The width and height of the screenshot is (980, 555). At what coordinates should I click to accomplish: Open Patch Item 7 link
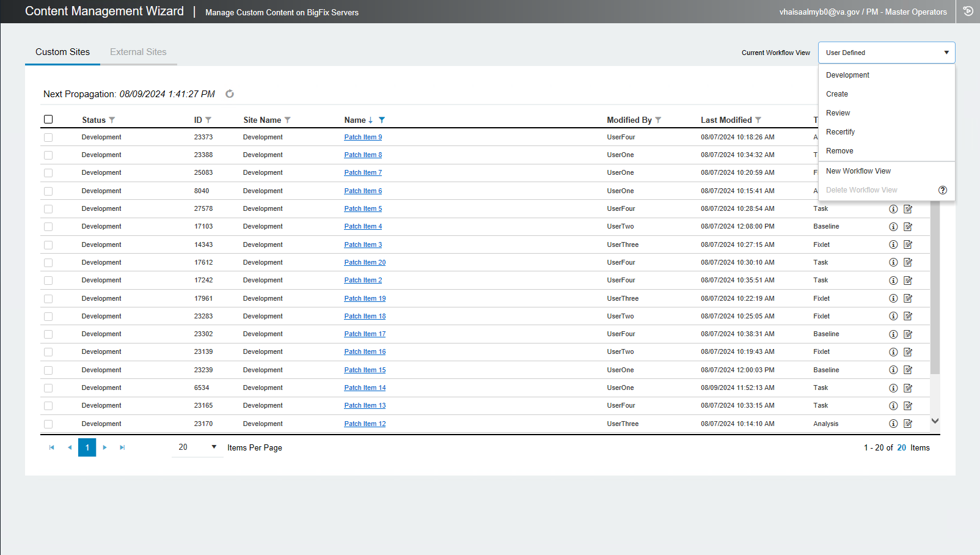363,172
